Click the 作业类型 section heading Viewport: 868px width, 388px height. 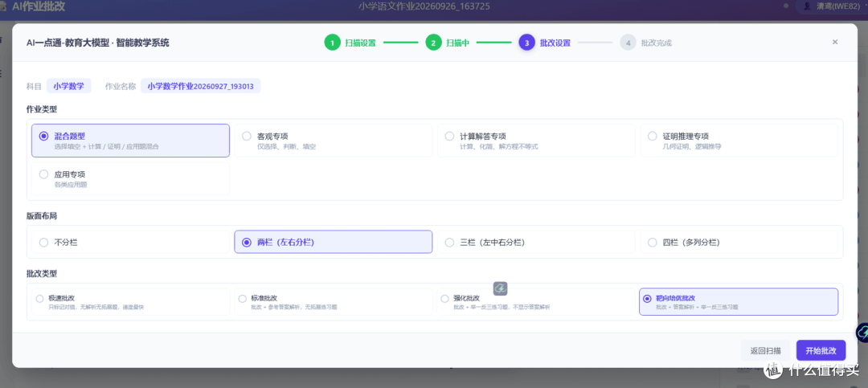point(42,109)
